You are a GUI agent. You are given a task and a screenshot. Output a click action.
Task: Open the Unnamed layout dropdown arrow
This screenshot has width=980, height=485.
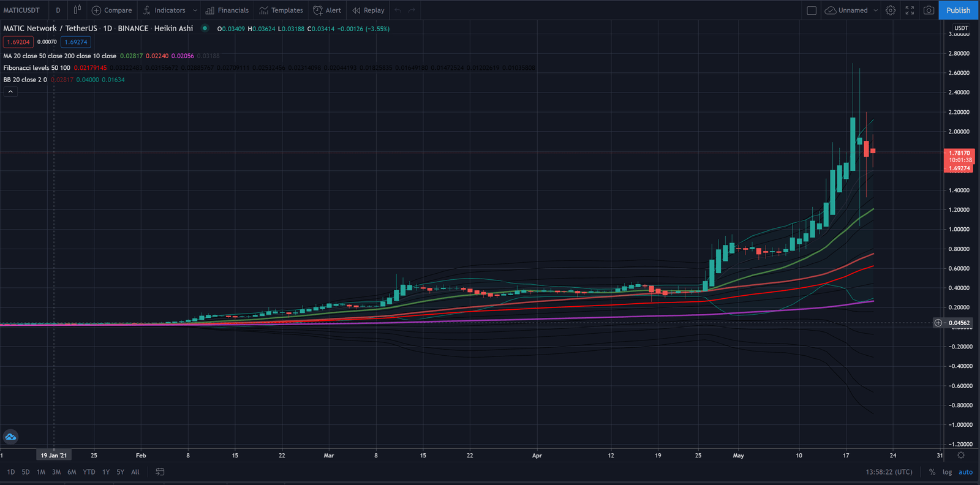coord(875,10)
